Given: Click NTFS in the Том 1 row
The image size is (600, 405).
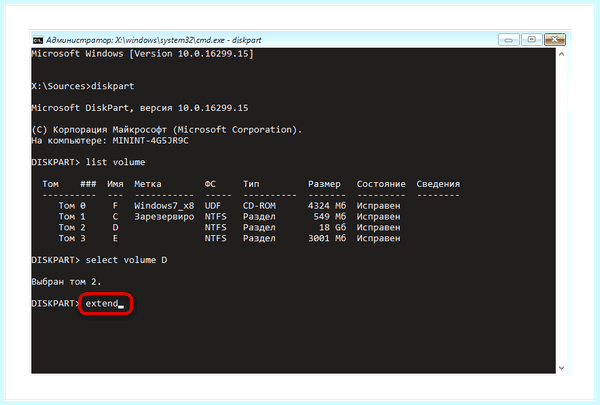Looking at the screenshot, I should (215, 217).
